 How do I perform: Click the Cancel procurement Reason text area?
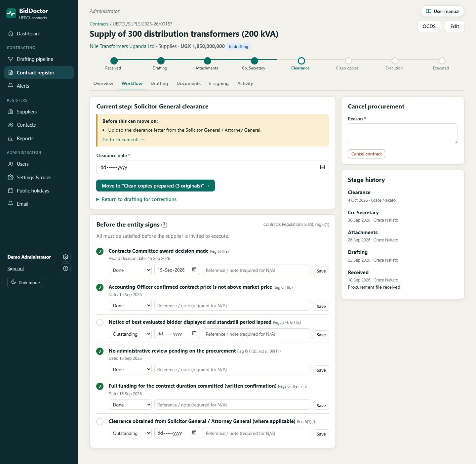tap(403, 134)
